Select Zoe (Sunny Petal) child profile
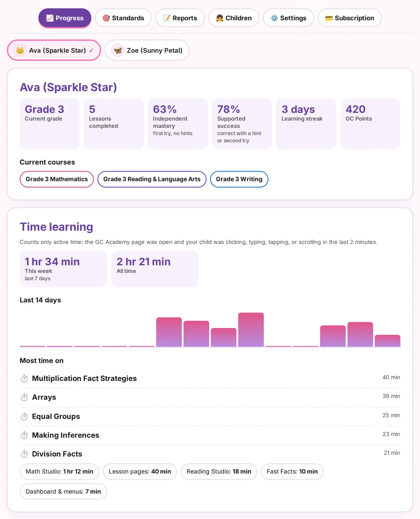 click(147, 50)
